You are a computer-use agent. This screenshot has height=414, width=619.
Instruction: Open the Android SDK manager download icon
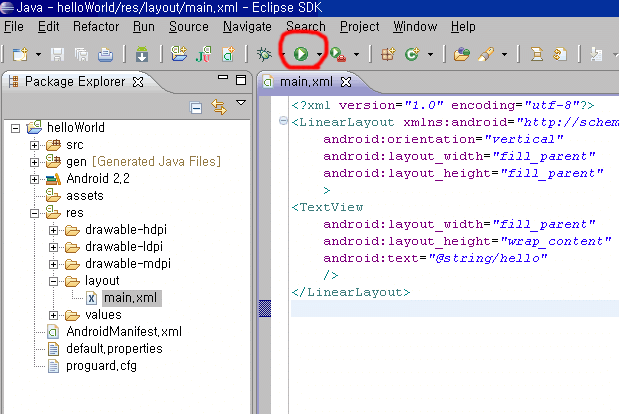pyautogui.click(x=142, y=54)
